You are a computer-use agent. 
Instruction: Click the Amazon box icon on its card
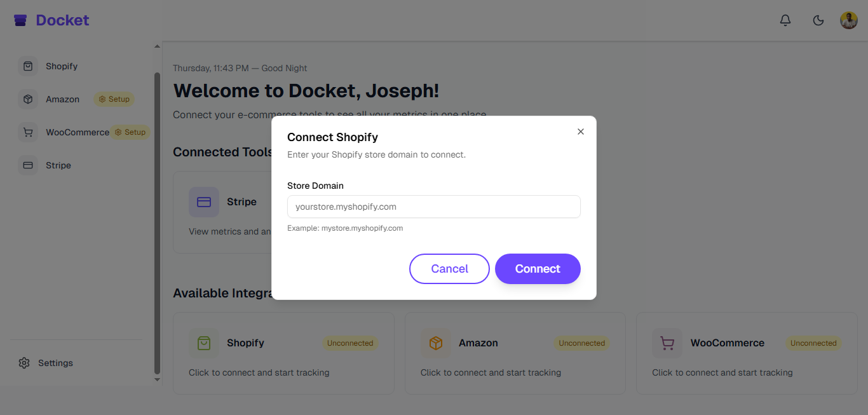pyautogui.click(x=435, y=343)
